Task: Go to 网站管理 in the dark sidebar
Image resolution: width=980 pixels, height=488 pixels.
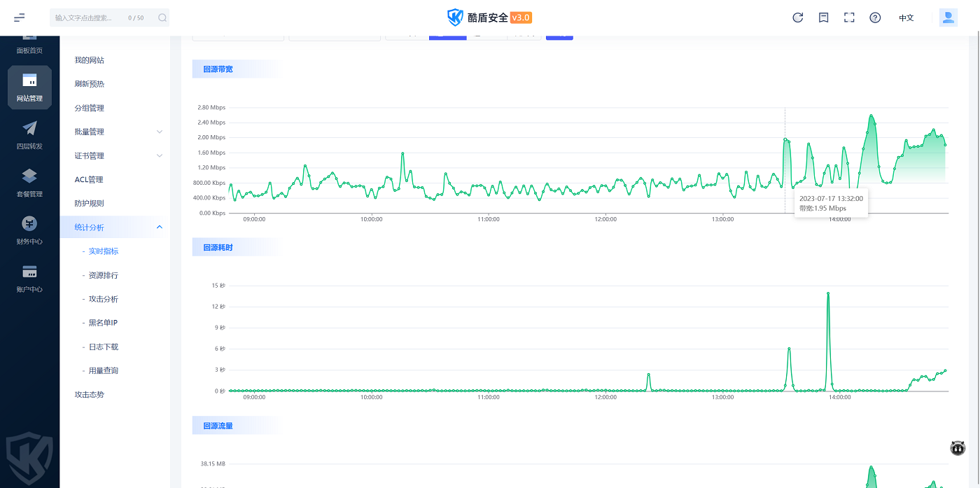Action: [29, 88]
